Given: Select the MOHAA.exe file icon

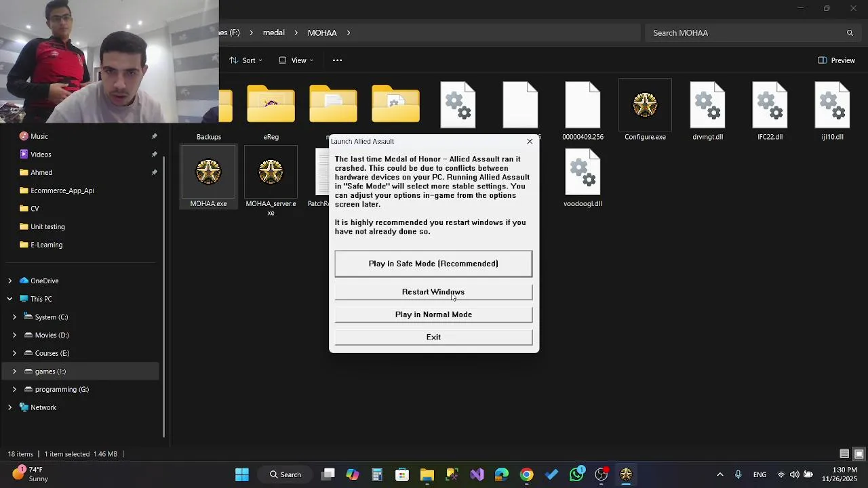Looking at the screenshot, I should (208, 178).
